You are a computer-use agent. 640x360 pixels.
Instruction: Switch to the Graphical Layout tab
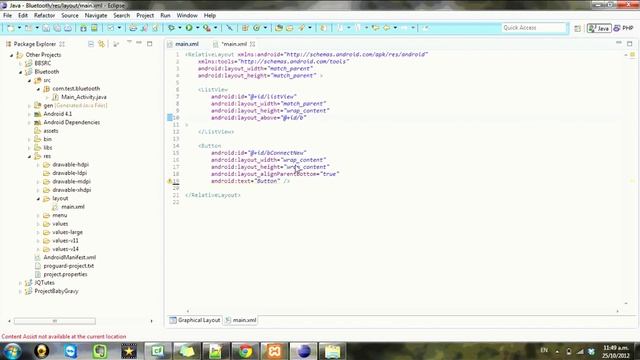[x=195, y=320]
